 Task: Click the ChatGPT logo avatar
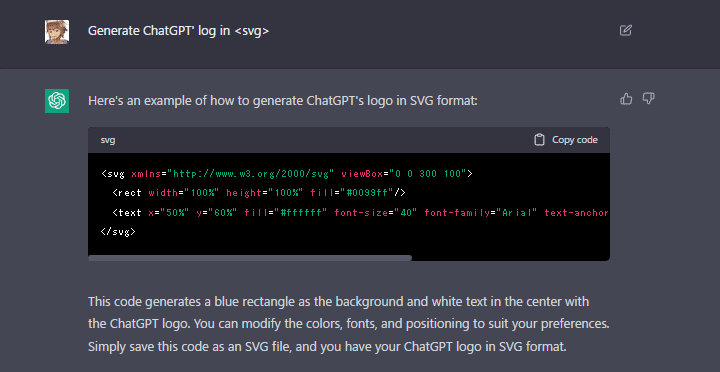point(57,101)
